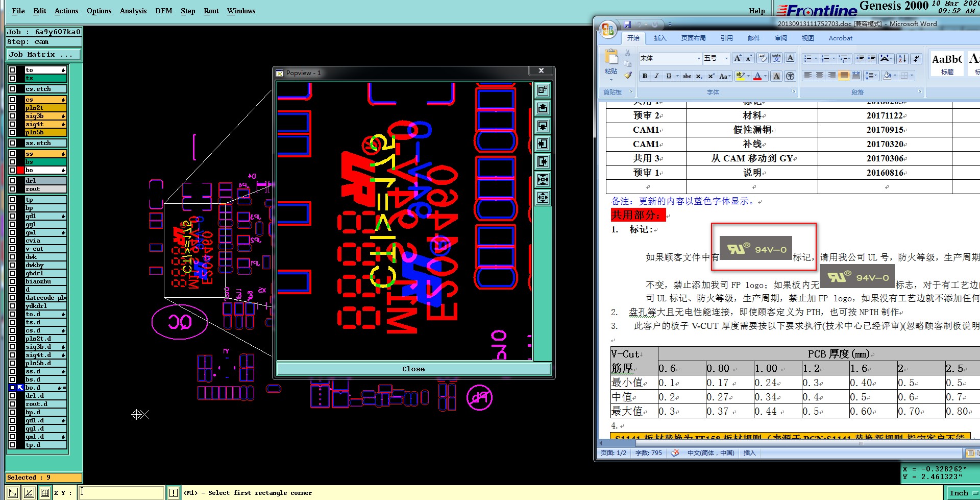980x500 pixels.
Task: Toggle italic formatting in Word
Action: click(656, 76)
